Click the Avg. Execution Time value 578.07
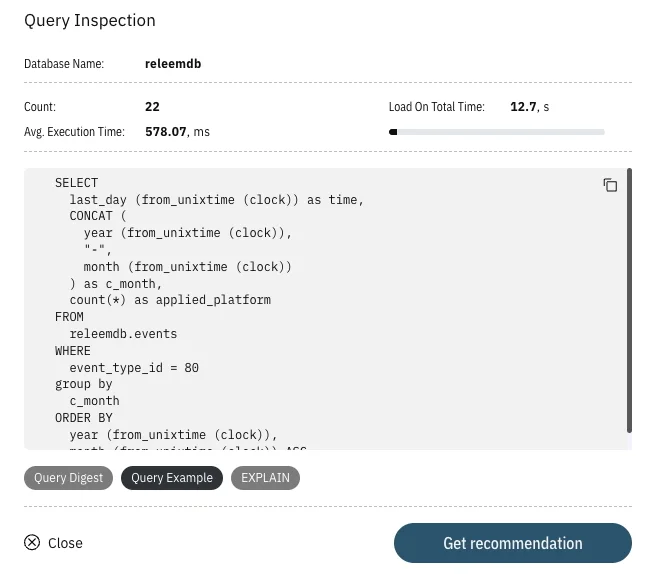The image size is (652, 574). coord(165,132)
